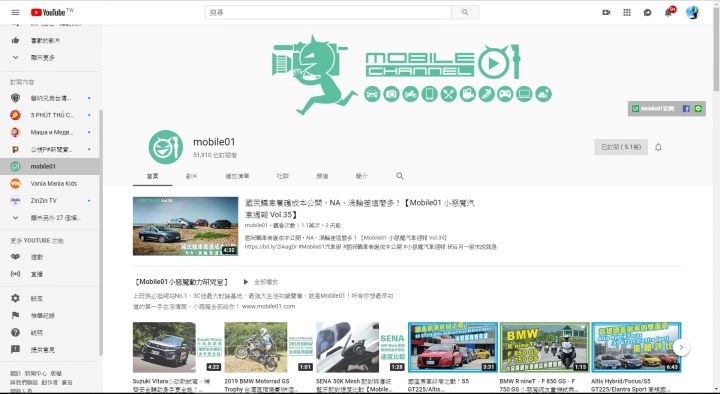This screenshot has width=720, height=394.
Task: Open featured video title Vol.35
Action: click(359, 208)
